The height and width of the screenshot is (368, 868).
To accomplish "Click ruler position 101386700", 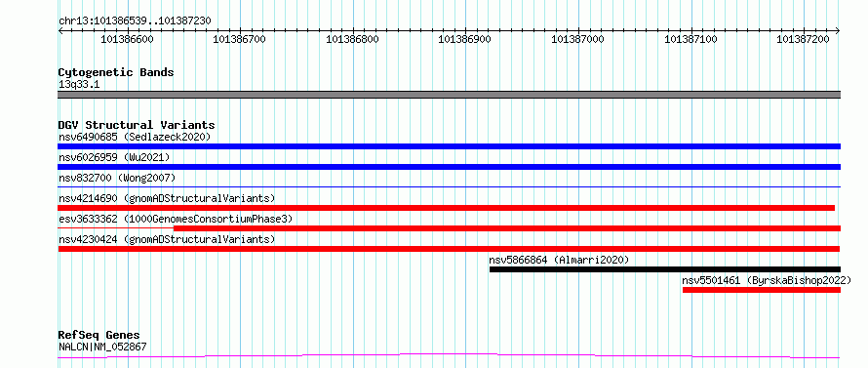I will tap(239, 39).
